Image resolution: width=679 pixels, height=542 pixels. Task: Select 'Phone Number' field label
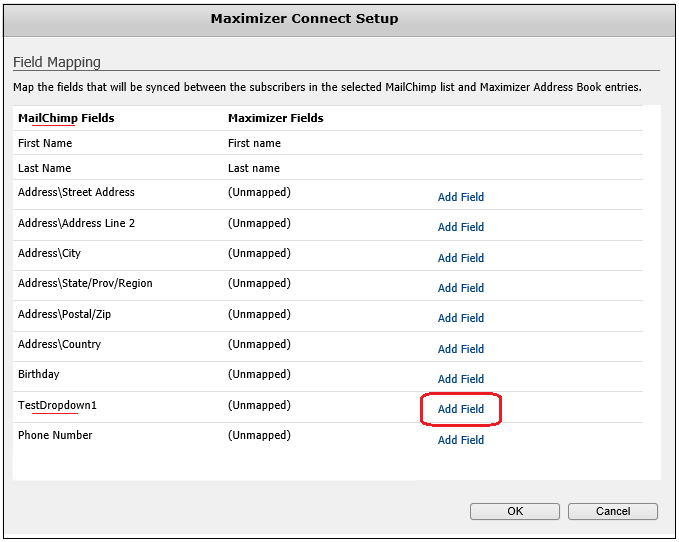55,435
